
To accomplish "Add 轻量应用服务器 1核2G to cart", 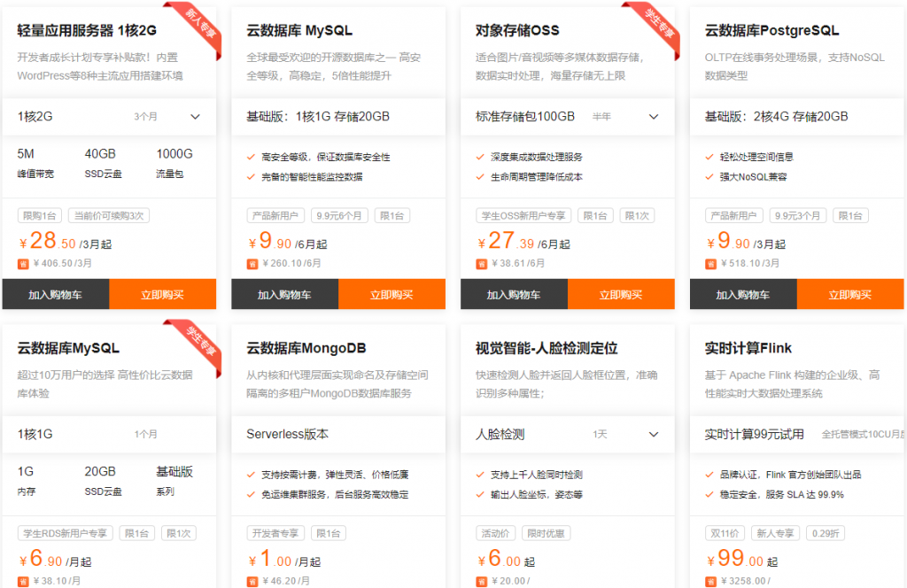I will tap(56, 294).
